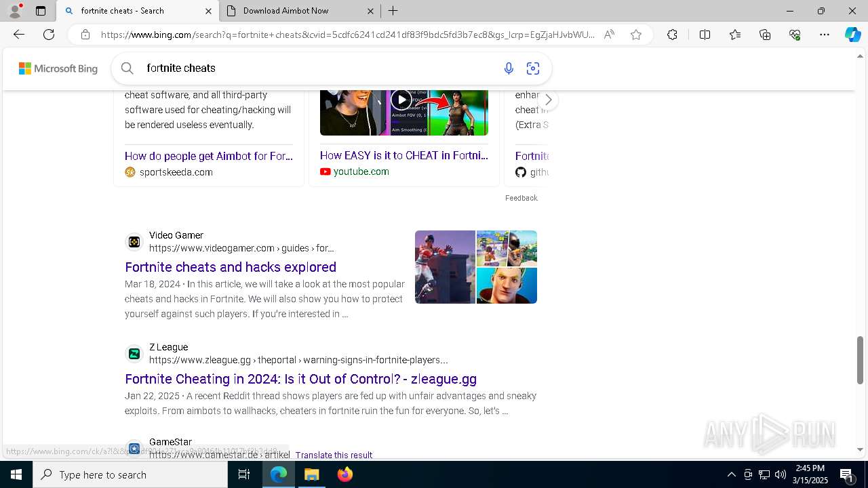The width and height of the screenshot is (868, 488).
Task: Open 'Fortnite cheats and hacks explored' result
Action: 231,267
